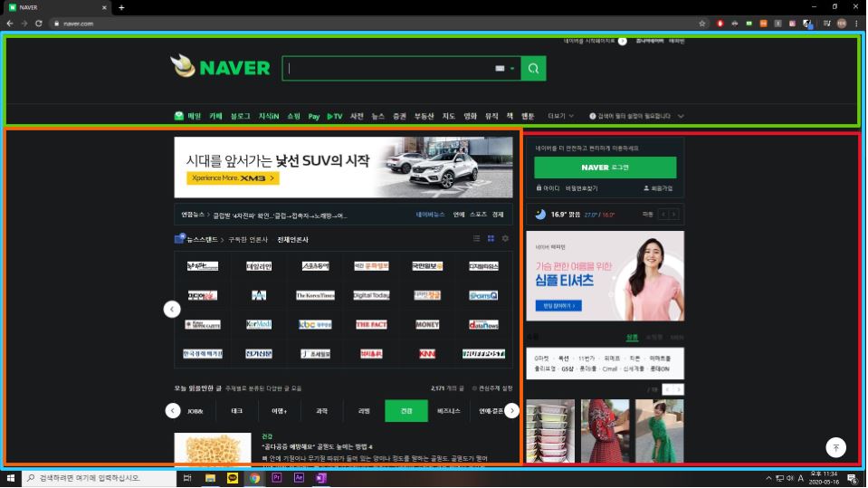Open 지식iN in the navigation bar
Screen dimensions: 868x488
269,116
